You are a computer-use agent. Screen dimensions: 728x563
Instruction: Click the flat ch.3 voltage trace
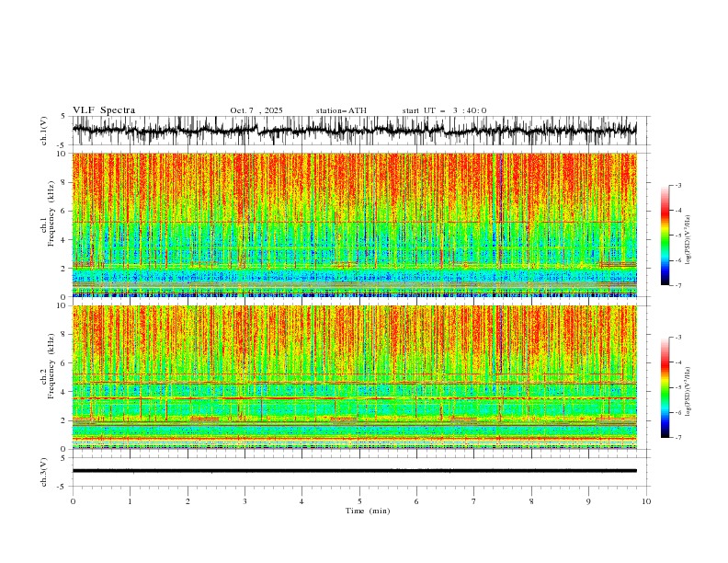tap(355, 471)
